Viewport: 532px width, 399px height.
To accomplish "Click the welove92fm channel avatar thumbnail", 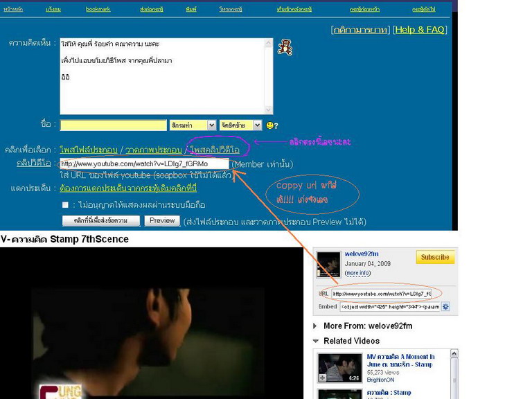I will click(x=328, y=265).
